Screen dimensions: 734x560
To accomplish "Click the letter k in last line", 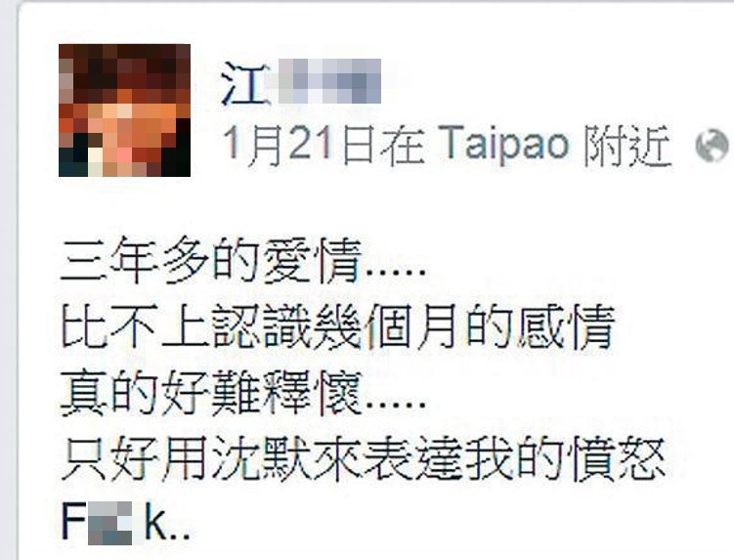I will tap(156, 521).
